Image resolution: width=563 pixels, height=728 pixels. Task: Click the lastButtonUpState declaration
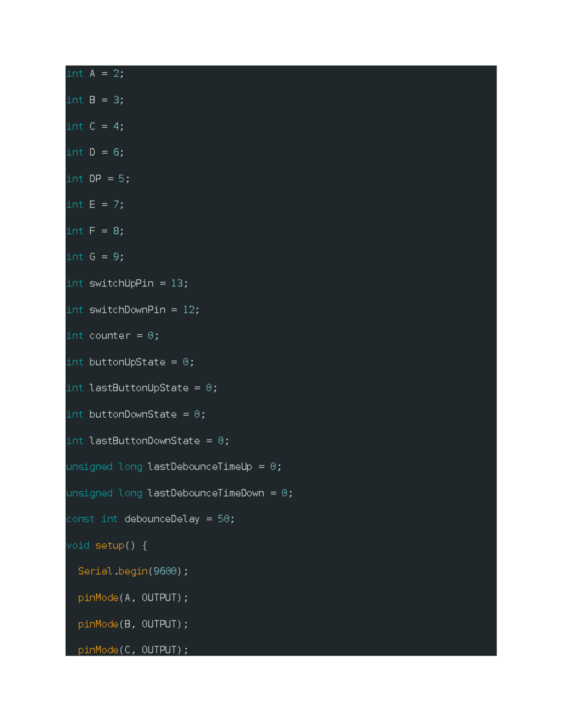coord(142,388)
